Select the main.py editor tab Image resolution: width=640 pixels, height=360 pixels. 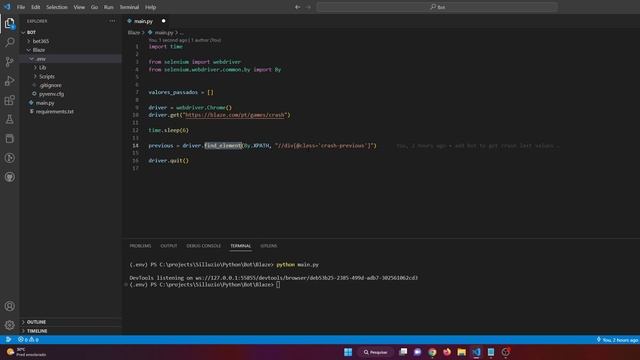click(144, 21)
